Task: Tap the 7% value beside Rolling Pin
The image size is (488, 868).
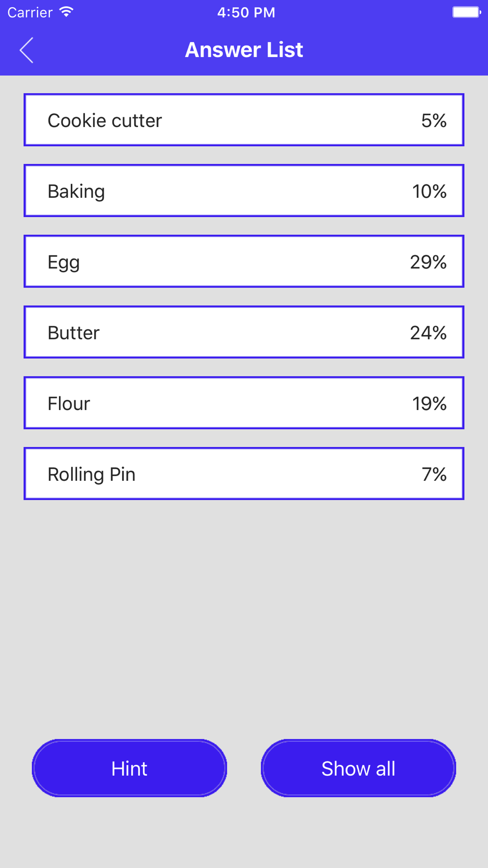Action: point(434,475)
